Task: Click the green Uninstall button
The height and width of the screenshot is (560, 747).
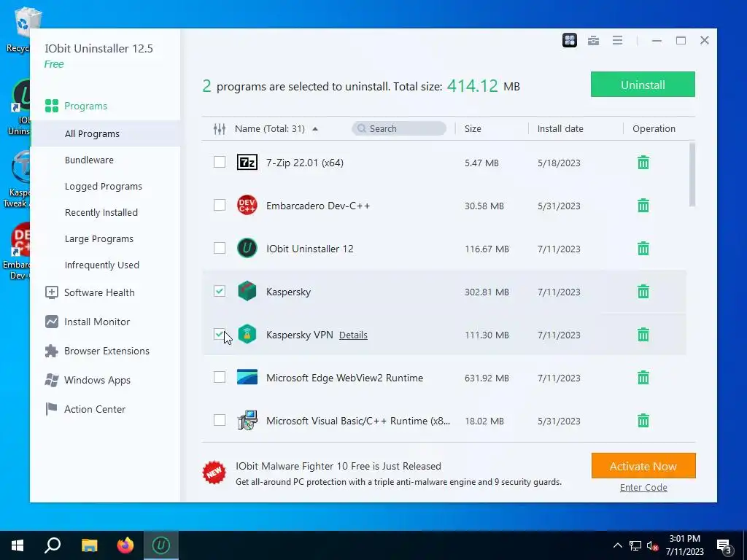Action: click(643, 85)
